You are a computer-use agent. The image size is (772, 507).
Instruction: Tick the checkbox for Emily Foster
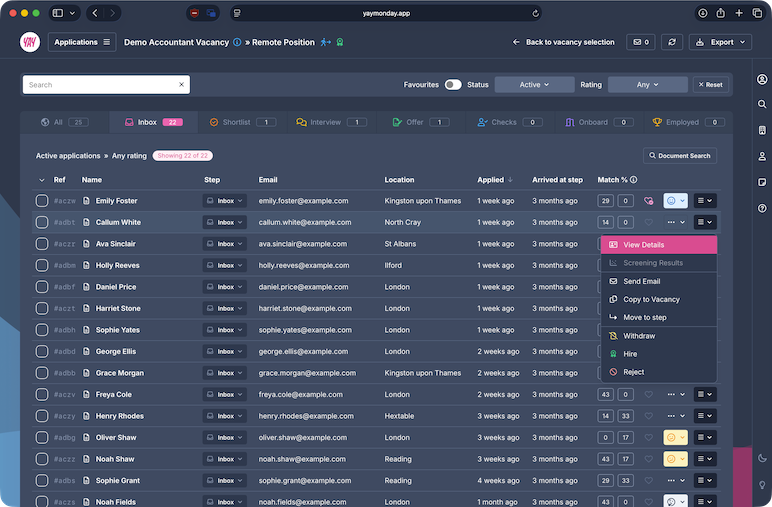click(x=42, y=201)
